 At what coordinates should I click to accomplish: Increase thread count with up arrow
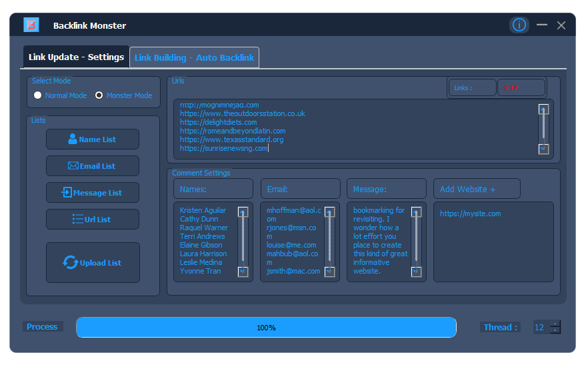click(x=555, y=324)
